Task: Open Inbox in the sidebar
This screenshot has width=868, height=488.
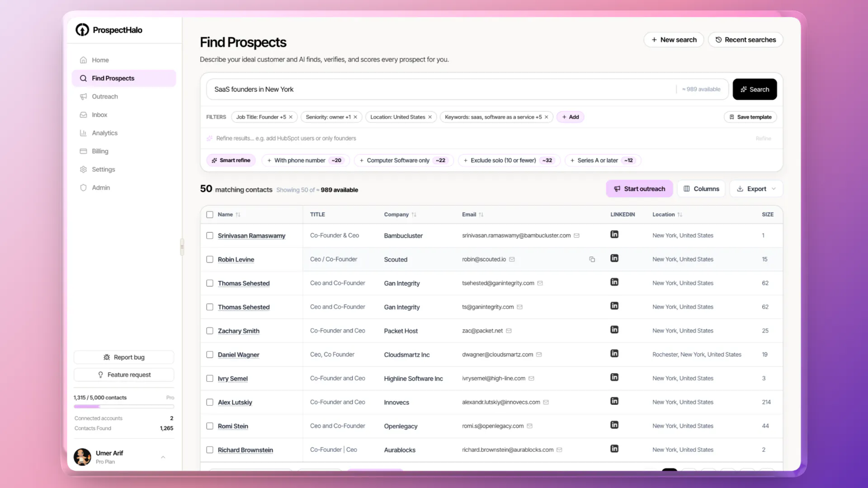Action: click(x=124, y=115)
